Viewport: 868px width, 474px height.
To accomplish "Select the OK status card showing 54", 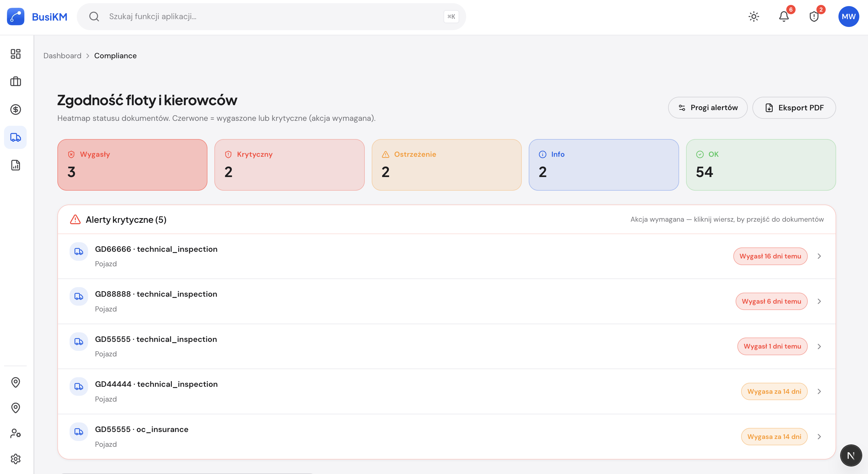I will click(x=761, y=165).
